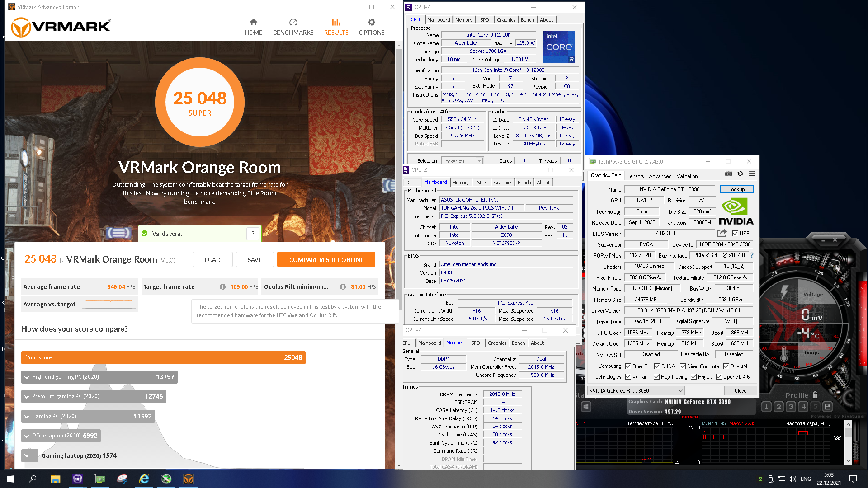Toggle the CUDA checkbox in GPU-Z
868x488 pixels.
point(657,366)
